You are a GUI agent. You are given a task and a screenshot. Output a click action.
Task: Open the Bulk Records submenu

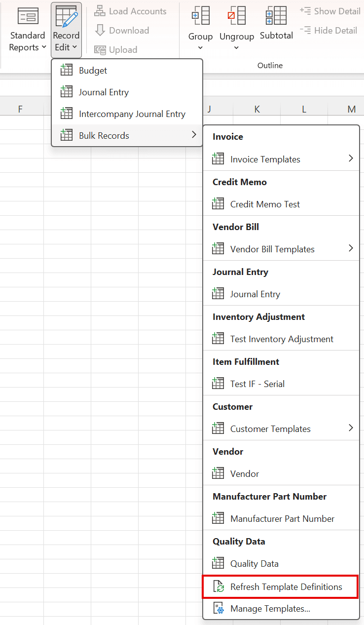[x=127, y=136]
